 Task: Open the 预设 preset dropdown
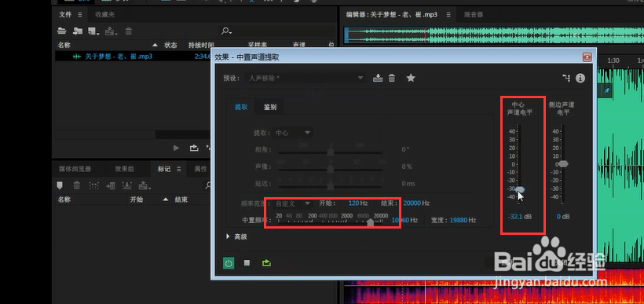point(306,78)
